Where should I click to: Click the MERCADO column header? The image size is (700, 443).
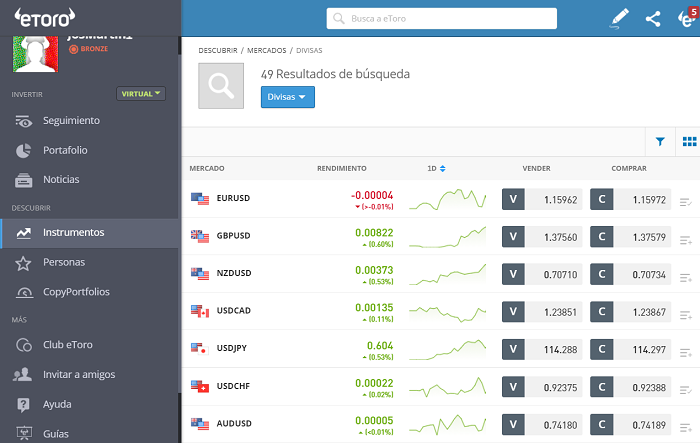[207, 168]
